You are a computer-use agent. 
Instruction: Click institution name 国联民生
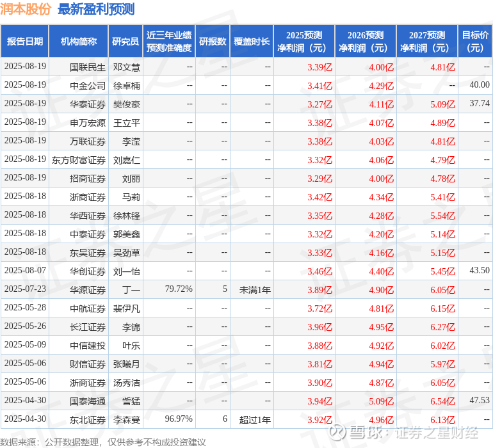[x=88, y=67]
